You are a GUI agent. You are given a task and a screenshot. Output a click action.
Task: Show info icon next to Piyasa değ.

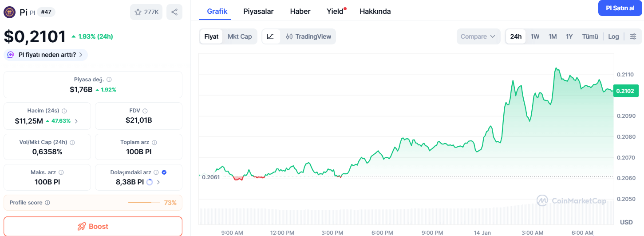pyautogui.click(x=109, y=80)
